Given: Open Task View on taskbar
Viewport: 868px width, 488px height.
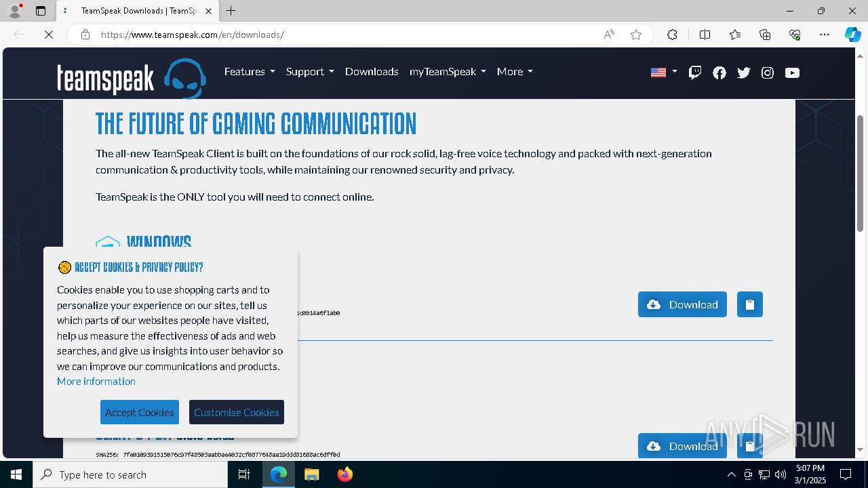Looking at the screenshot, I should click(x=245, y=474).
